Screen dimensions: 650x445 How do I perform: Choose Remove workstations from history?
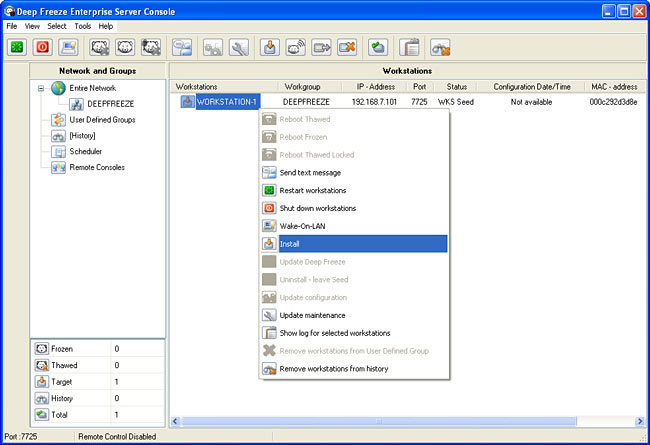click(354, 369)
